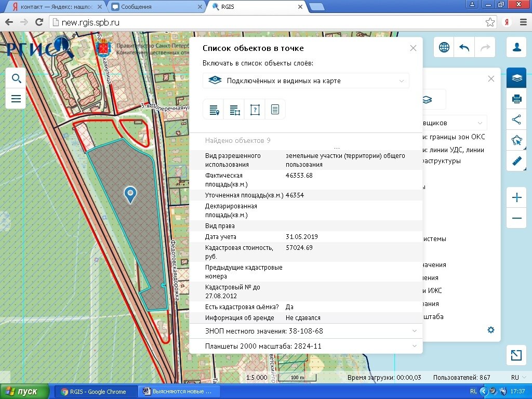Click the cadastral value '57024.69'
This screenshot has height=399, width=532.
coord(299,248)
